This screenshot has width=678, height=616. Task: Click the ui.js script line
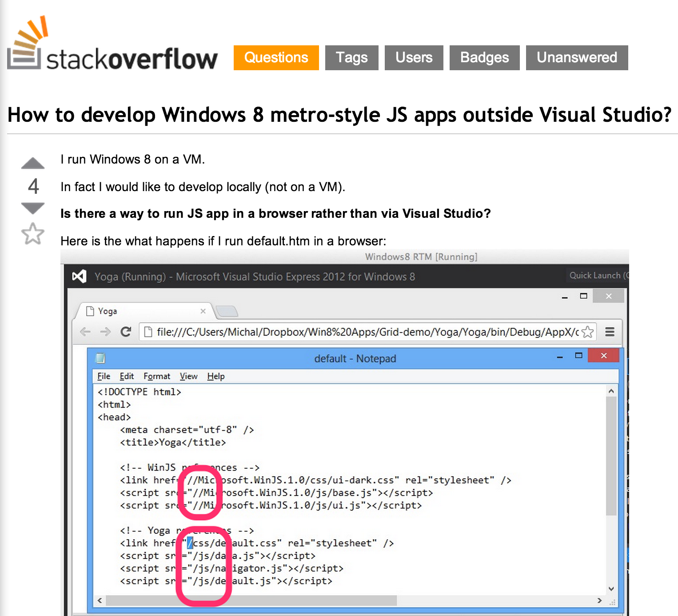271,506
